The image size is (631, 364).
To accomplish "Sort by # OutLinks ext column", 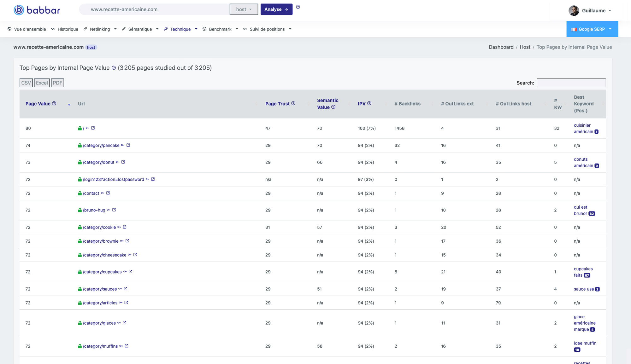I will (457, 104).
